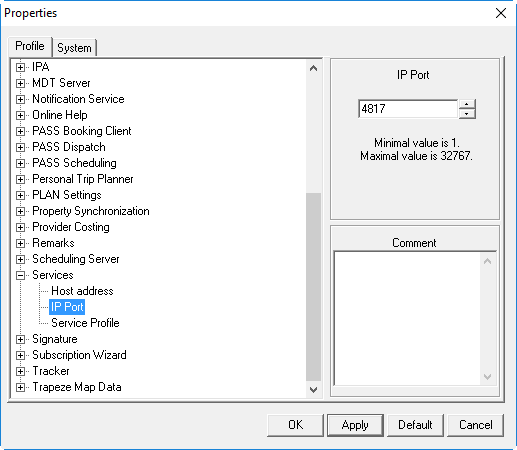Select the PASS Booking Client label
The height and width of the screenshot is (450, 517).
(82, 131)
